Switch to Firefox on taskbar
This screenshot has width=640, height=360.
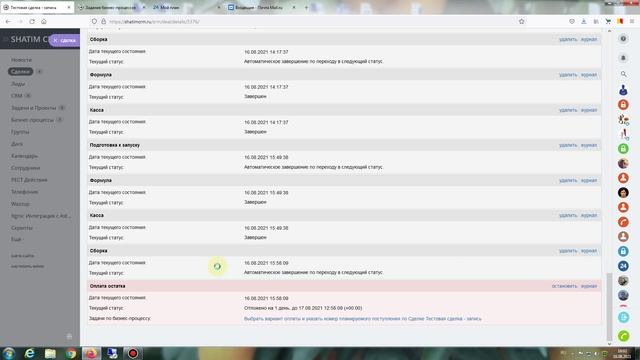point(91,353)
